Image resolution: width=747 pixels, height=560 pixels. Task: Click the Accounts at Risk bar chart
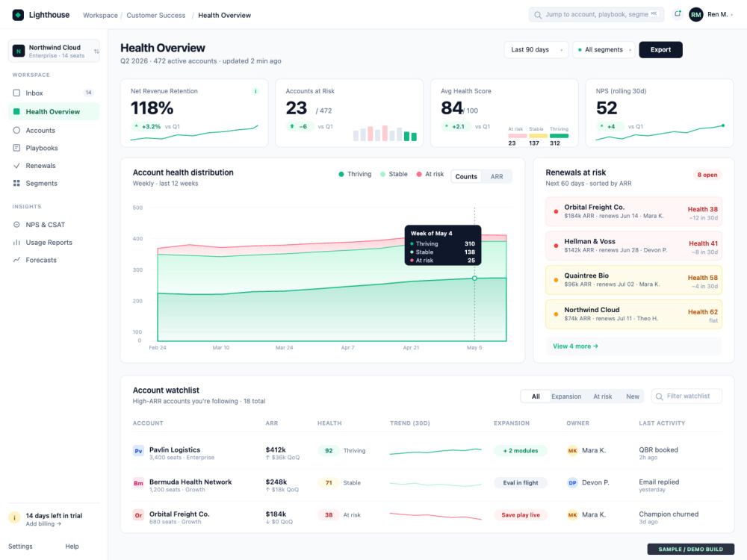coord(385,134)
